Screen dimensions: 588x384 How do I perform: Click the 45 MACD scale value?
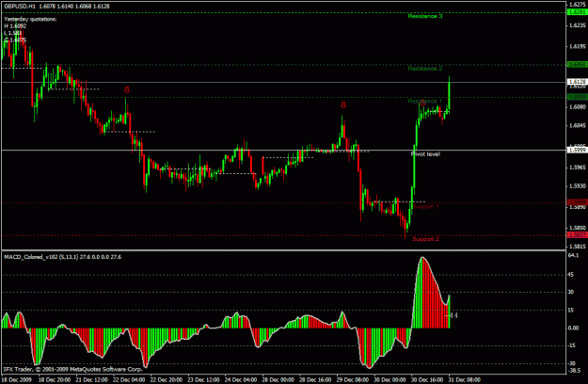(x=571, y=275)
